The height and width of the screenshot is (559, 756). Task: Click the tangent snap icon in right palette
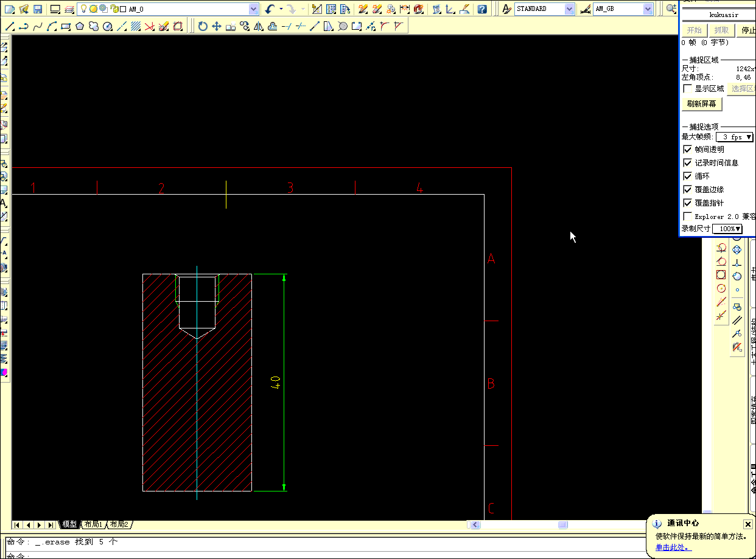click(737, 276)
